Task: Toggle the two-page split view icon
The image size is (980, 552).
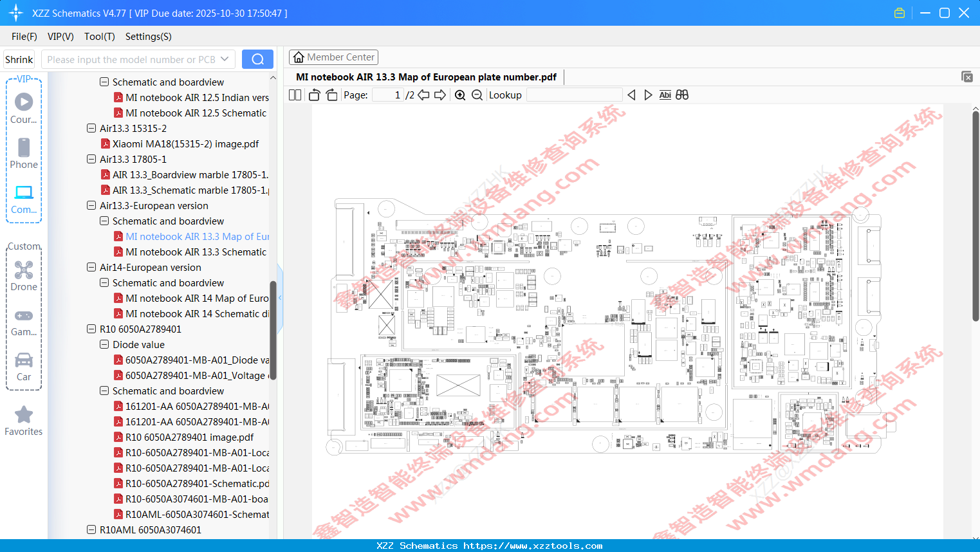Action: pos(295,95)
